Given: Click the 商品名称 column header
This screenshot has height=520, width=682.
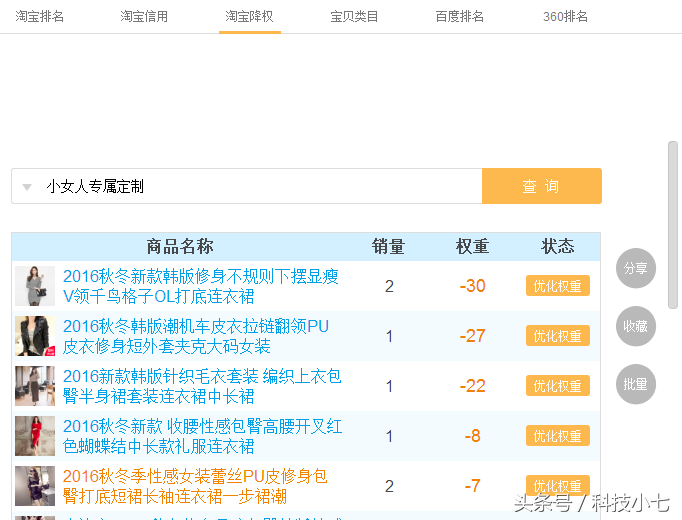Looking at the screenshot, I should (x=180, y=247).
